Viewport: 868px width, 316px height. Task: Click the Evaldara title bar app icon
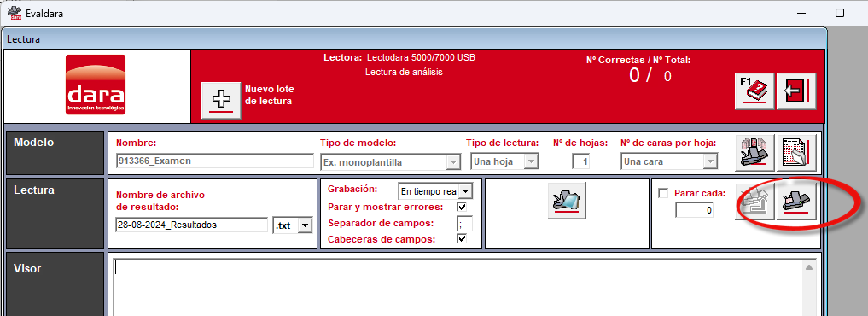[x=15, y=13]
